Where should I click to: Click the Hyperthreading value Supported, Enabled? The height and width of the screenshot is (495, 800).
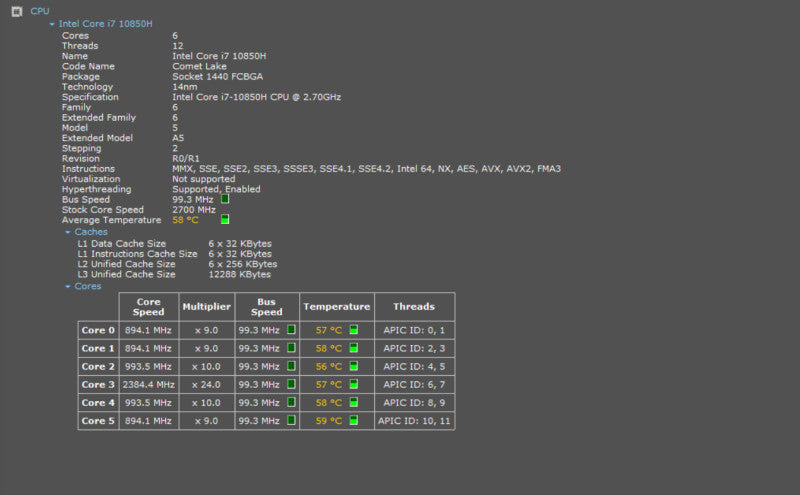click(x=216, y=189)
